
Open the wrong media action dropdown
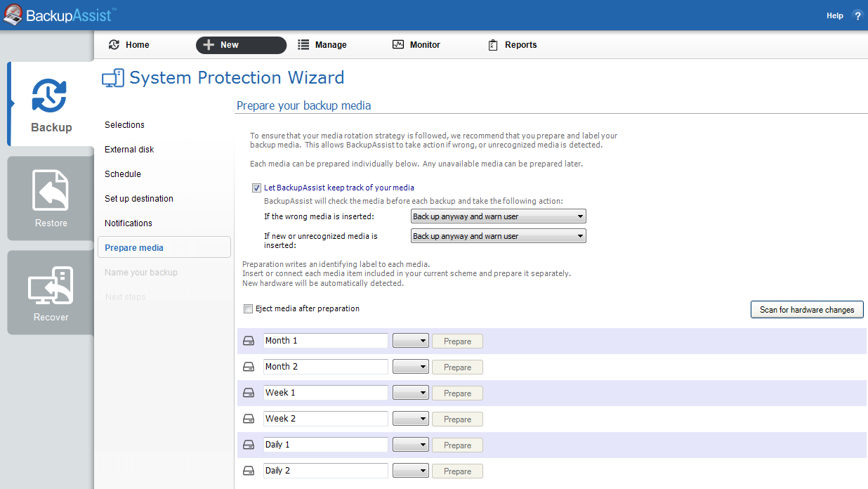(x=499, y=216)
